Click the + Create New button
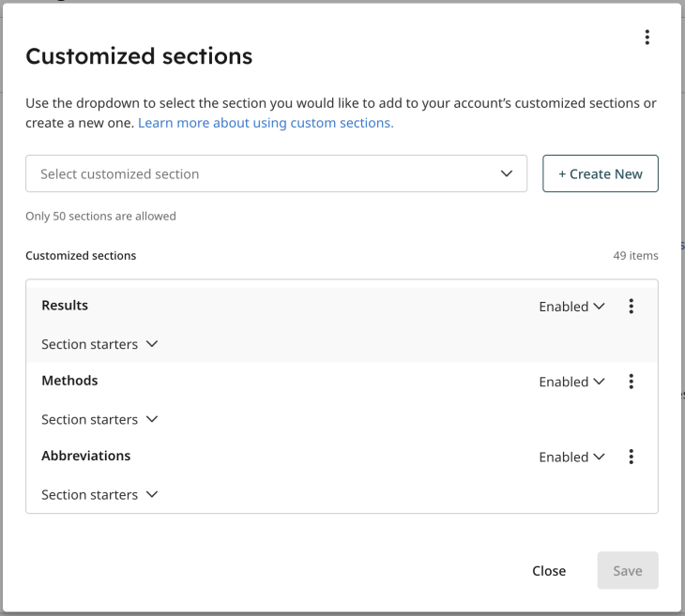Screen dimensions: 685x616 pos(601,173)
